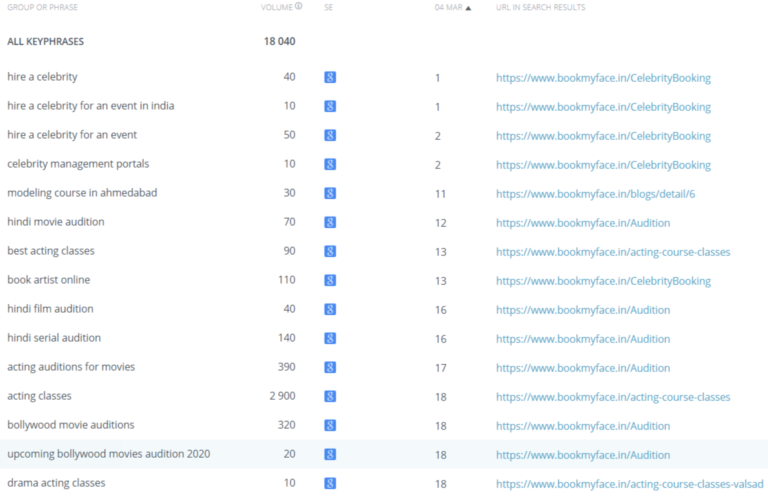Screen dimensions: 768x497
Task: Select keyphrase 'hire a celebrity for an event'
Action: click(72, 135)
